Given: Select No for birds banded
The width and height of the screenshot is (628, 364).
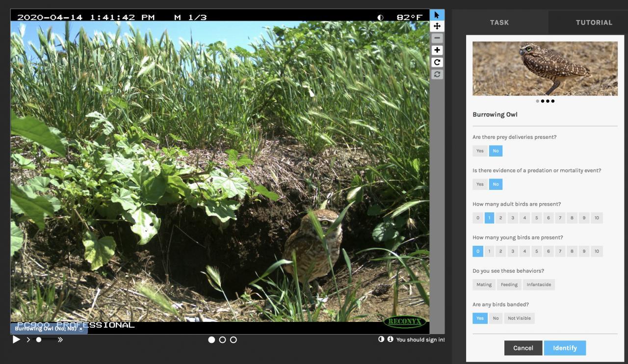Looking at the screenshot, I should point(496,318).
